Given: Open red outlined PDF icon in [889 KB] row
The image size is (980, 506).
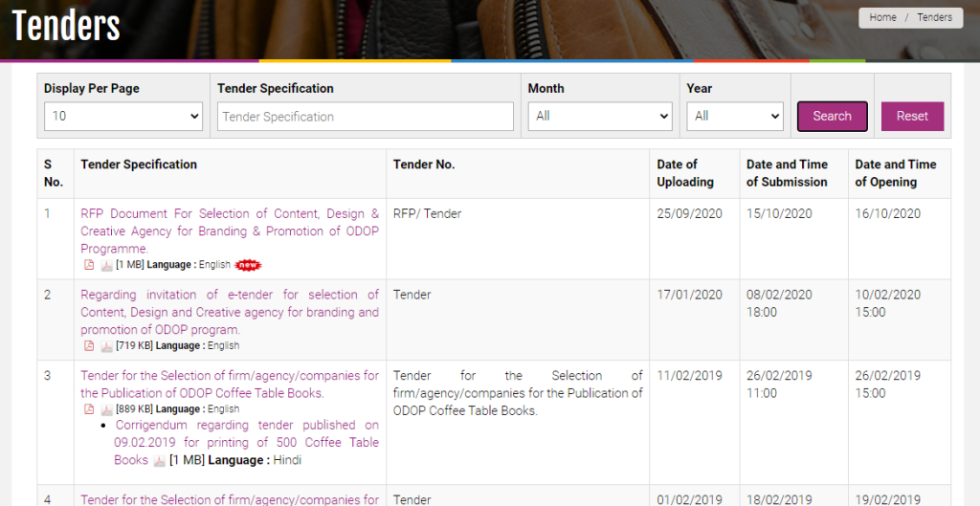Looking at the screenshot, I should coord(89,409).
